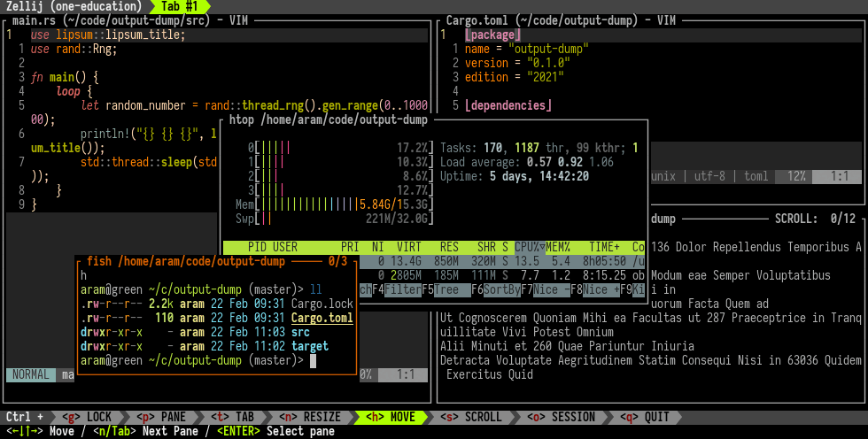Screen dimensions: 868x439
Task: Activate SCROLL mode in the status bar
Action: pos(470,417)
